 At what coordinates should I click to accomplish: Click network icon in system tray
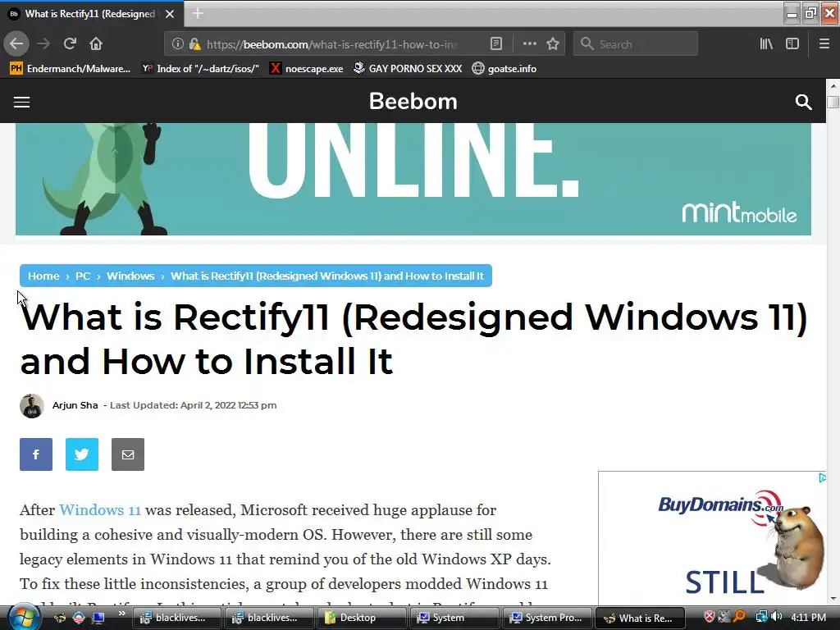[762, 617]
